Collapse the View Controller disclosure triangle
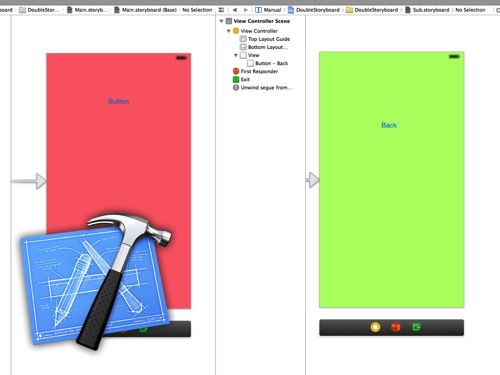The image size is (500, 375). [229, 31]
